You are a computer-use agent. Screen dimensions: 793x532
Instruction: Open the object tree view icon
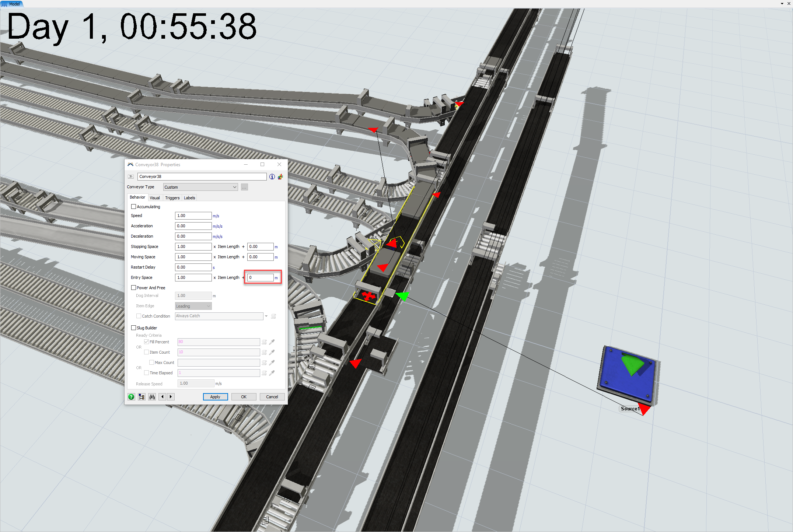point(142,397)
